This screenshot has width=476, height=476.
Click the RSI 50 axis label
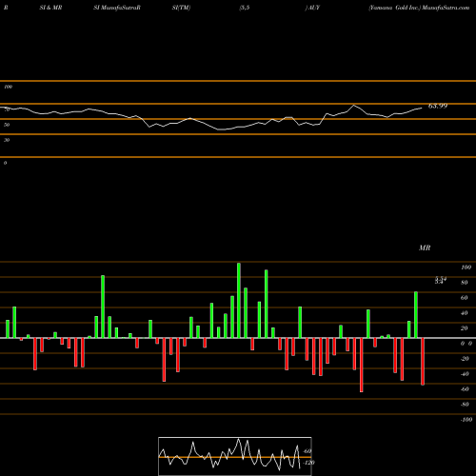7,125
